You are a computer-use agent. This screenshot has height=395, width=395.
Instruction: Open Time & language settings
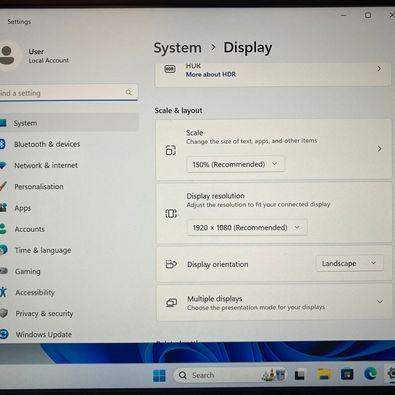click(68, 250)
